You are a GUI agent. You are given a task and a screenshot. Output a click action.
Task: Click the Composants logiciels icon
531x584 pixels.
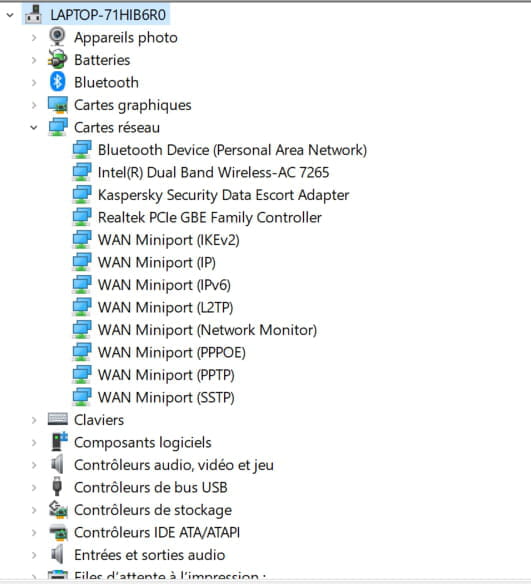(59, 442)
